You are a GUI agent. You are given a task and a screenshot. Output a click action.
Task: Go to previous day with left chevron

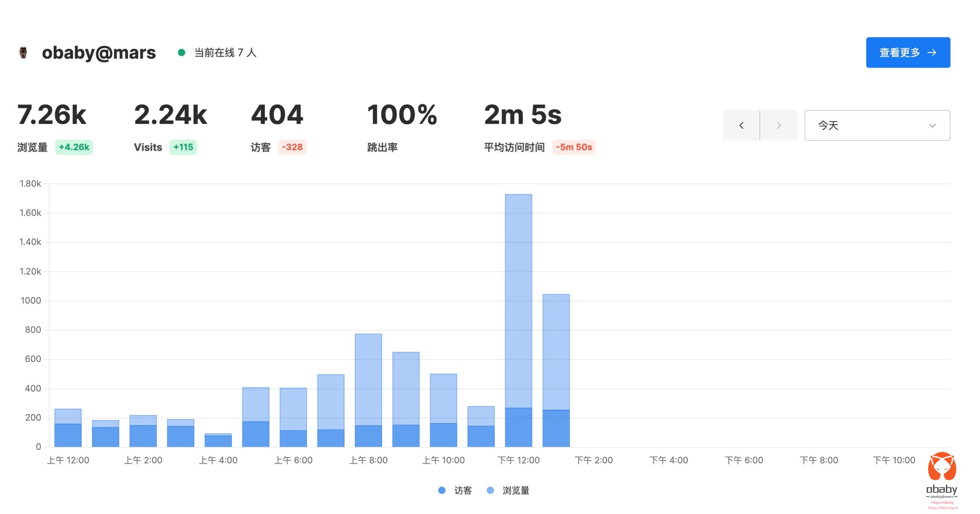pos(741,126)
